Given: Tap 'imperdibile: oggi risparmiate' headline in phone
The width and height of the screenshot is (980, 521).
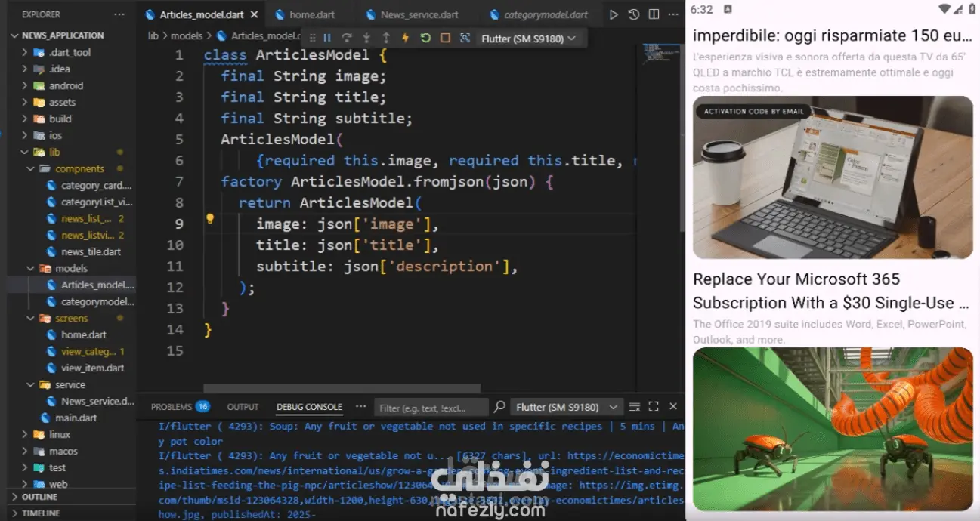Looking at the screenshot, I should tap(832, 35).
